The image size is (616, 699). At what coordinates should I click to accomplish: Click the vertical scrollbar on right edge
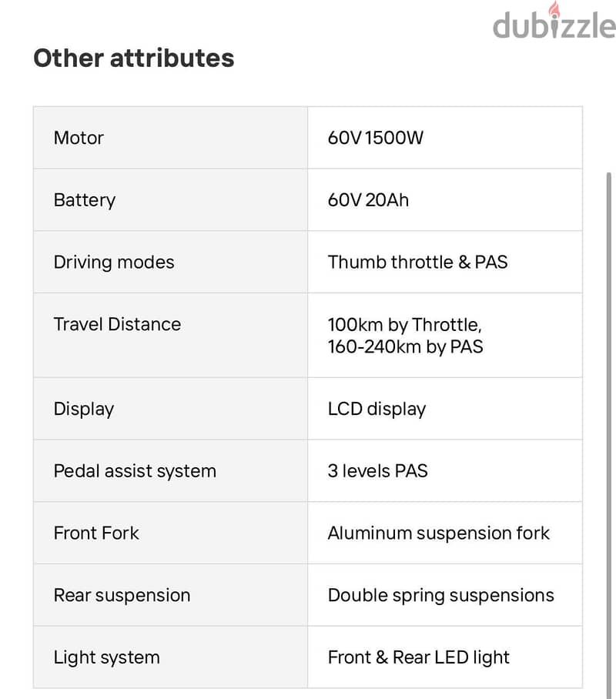609,435
